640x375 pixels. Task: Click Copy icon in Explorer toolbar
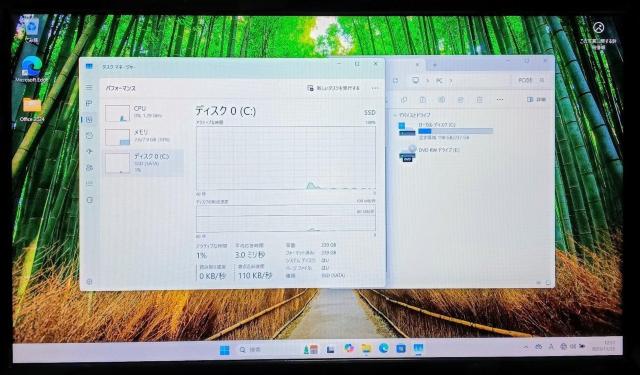tap(404, 100)
